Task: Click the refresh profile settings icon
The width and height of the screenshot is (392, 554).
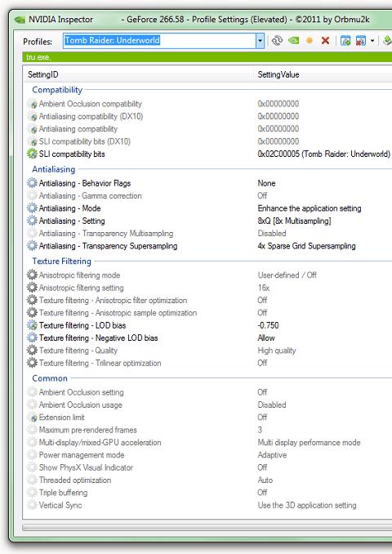Action: 277,41
